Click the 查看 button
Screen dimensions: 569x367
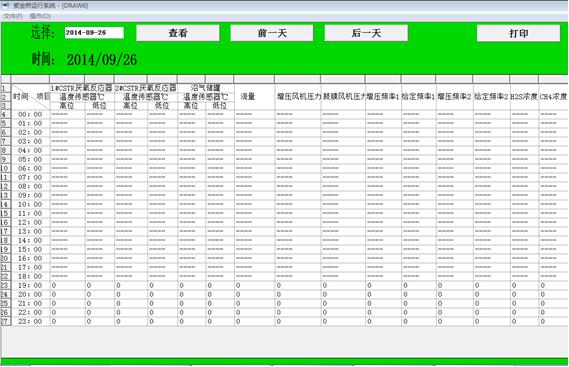(x=178, y=33)
